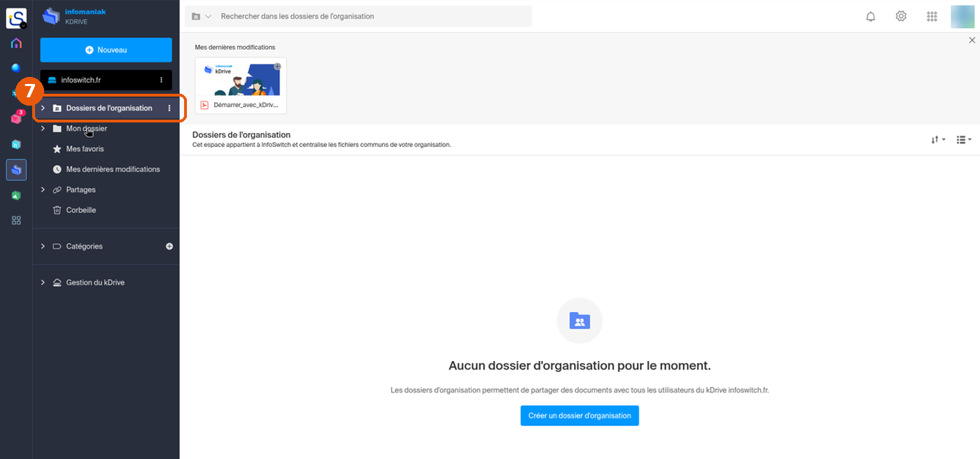Open the apps grid launcher in top bar

(x=932, y=17)
